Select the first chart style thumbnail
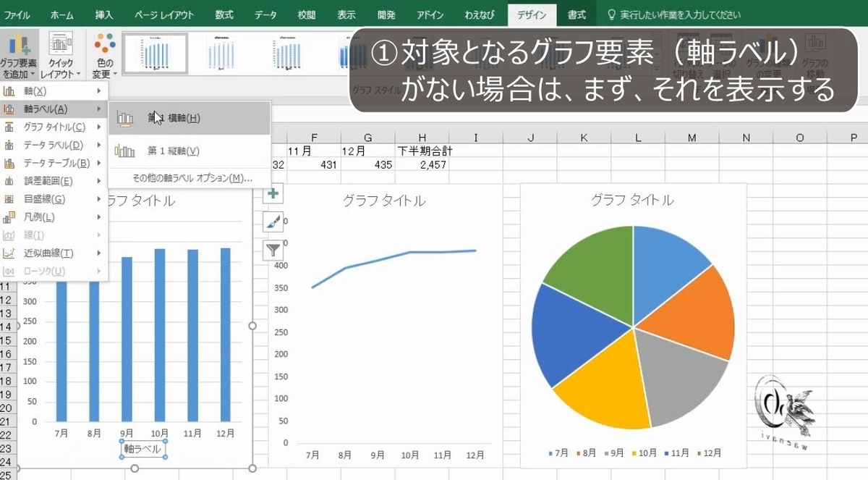The width and height of the screenshot is (868, 480). pyautogui.click(x=156, y=54)
